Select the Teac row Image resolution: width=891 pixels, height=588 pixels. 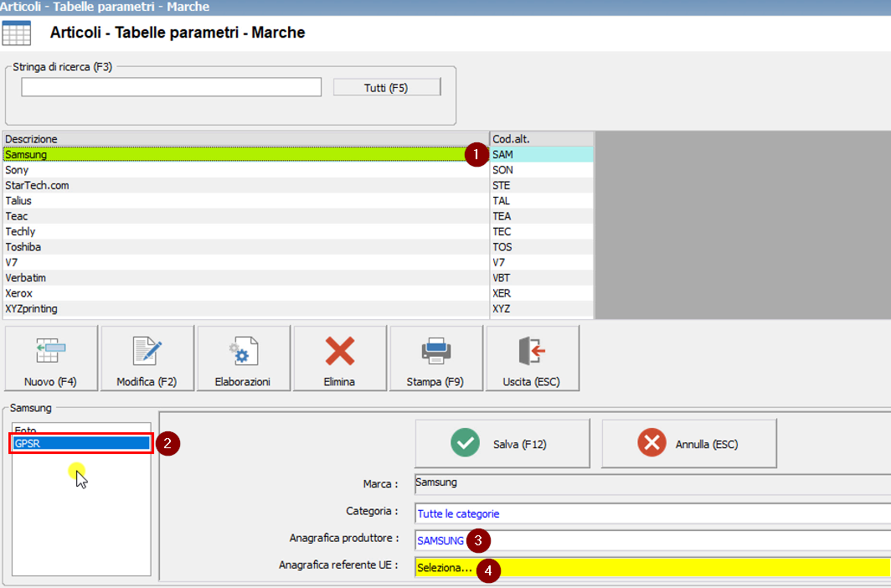(x=246, y=216)
